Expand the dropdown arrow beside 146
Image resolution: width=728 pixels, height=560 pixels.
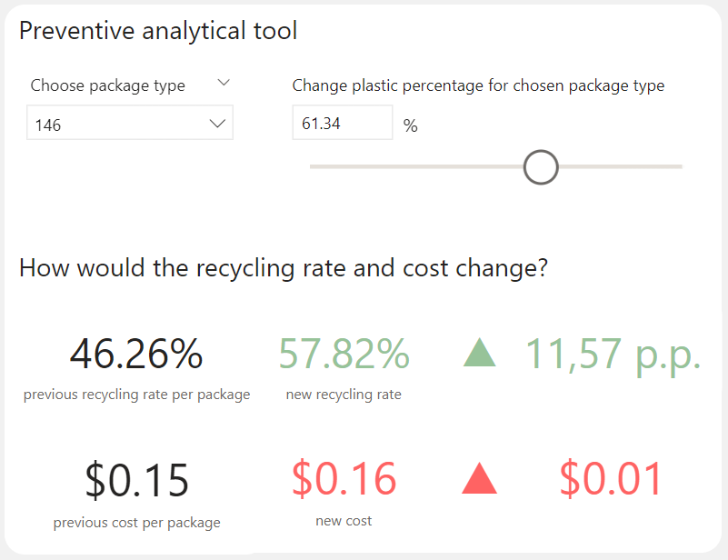(x=218, y=122)
